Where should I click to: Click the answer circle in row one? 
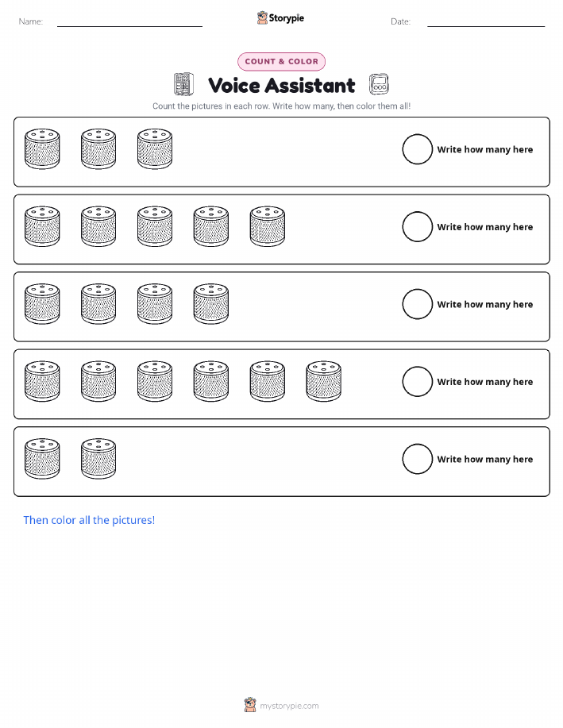pos(417,149)
